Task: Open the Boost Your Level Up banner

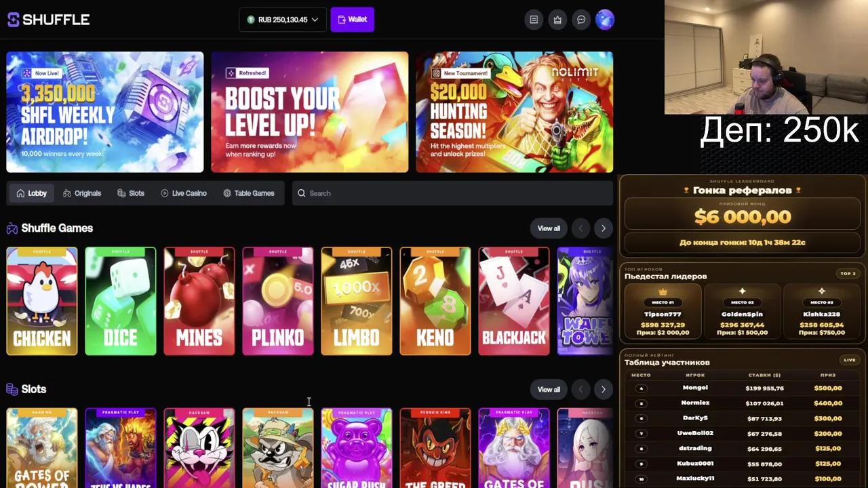Action: (x=310, y=112)
